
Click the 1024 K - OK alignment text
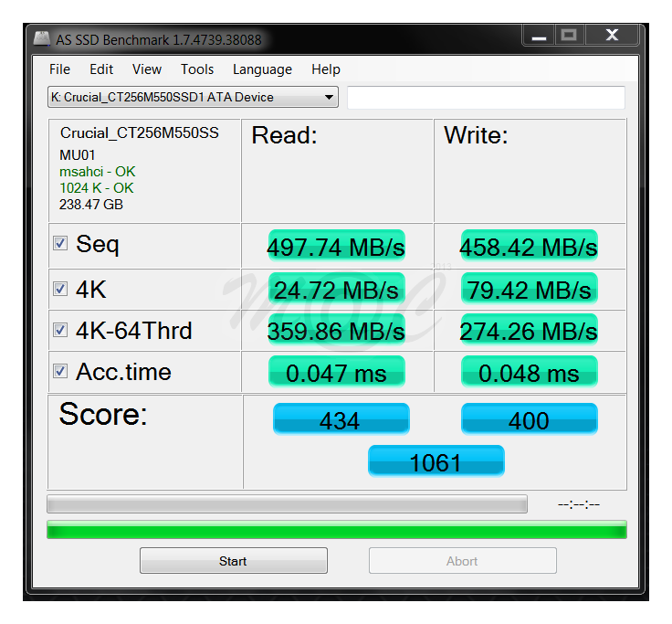coord(97,188)
